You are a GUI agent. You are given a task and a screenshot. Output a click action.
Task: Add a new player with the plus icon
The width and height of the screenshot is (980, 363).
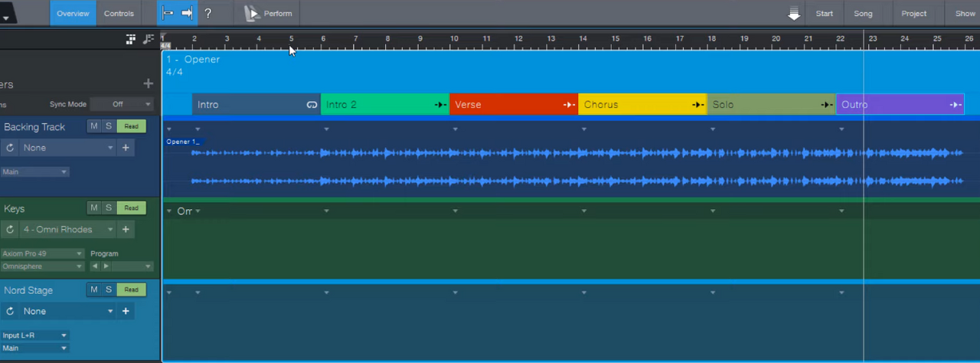(149, 83)
